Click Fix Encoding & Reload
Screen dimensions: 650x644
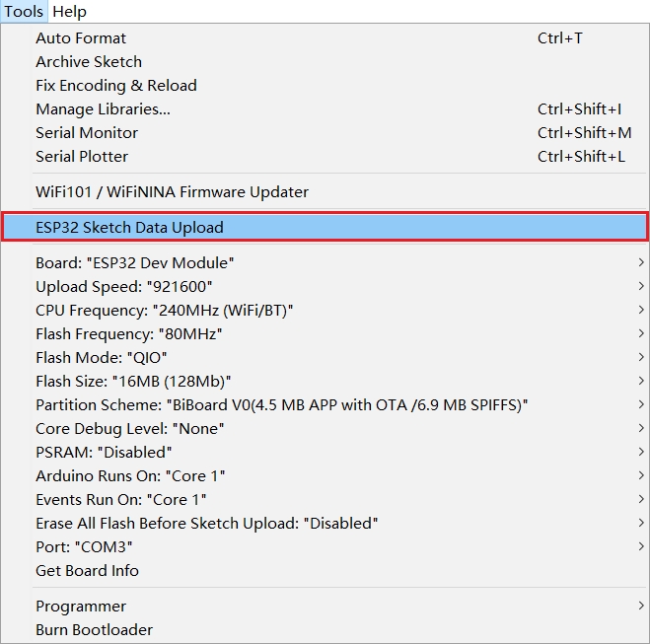click(116, 86)
